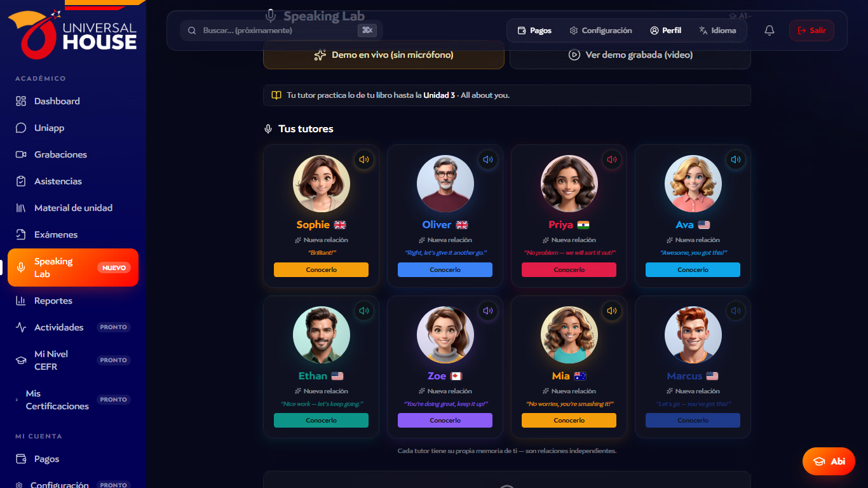Watch Ver demo grabada video
The width and height of the screenshot is (868, 488).
click(630, 55)
